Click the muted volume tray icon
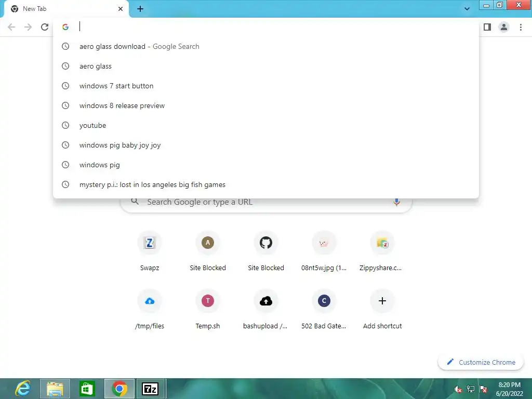Image resolution: width=532 pixels, height=399 pixels. (458, 389)
